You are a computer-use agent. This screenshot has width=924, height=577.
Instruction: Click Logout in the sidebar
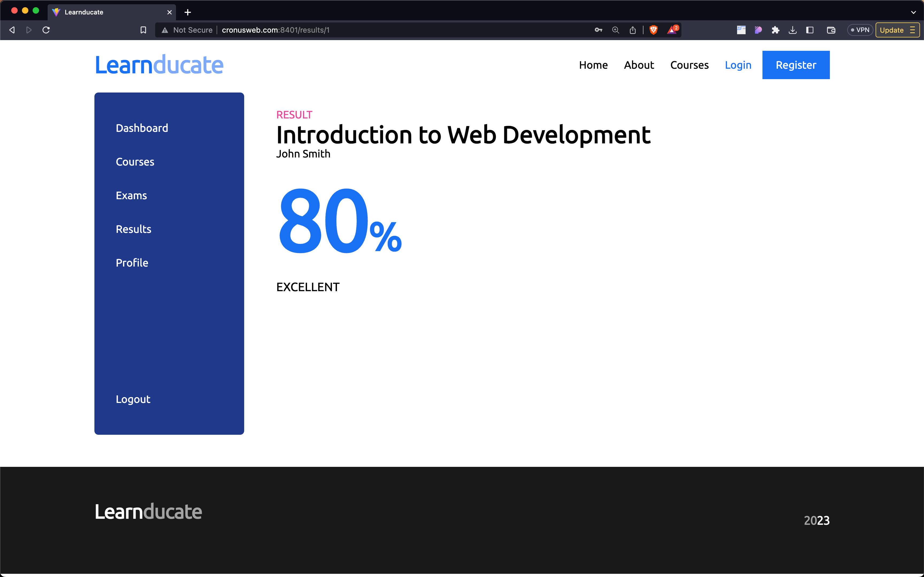(133, 399)
